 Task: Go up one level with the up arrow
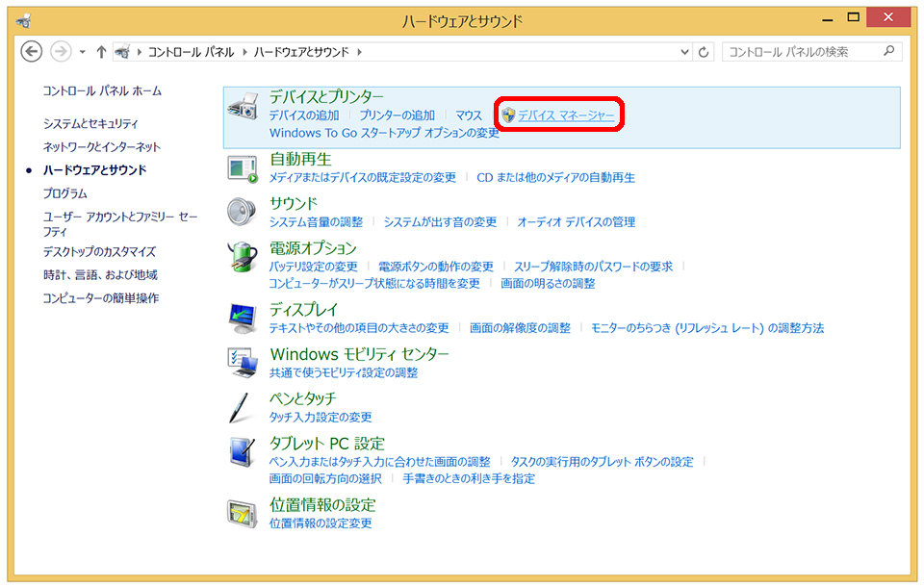point(101,52)
